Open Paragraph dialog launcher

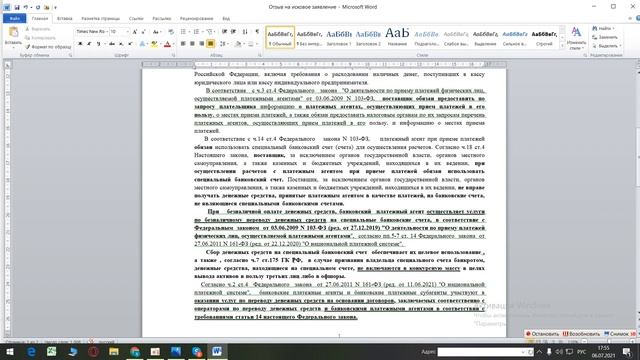tap(260, 55)
